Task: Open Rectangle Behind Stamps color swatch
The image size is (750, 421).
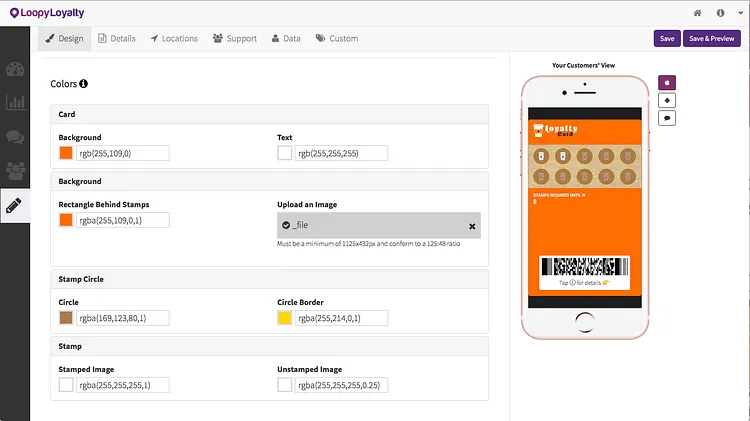Action: tap(66, 220)
